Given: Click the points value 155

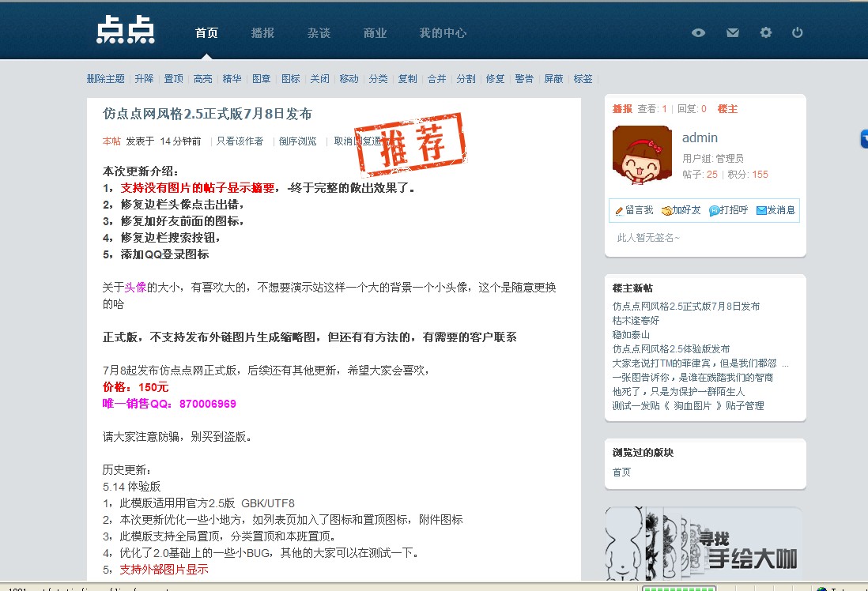Looking at the screenshot, I should (x=760, y=175).
